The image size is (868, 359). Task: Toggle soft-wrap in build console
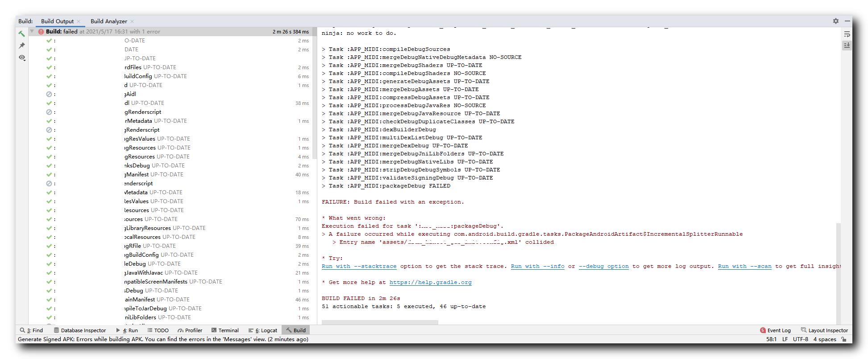tap(847, 34)
